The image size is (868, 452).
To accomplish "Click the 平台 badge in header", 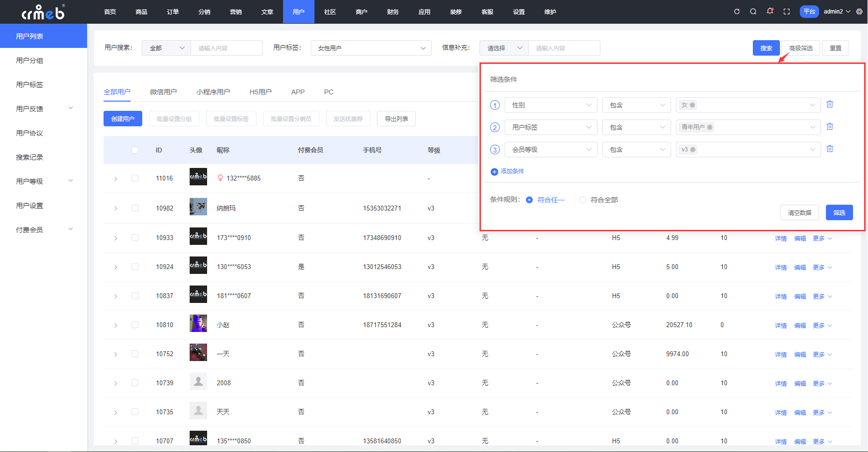I will pyautogui.click(x=809, y=12).
